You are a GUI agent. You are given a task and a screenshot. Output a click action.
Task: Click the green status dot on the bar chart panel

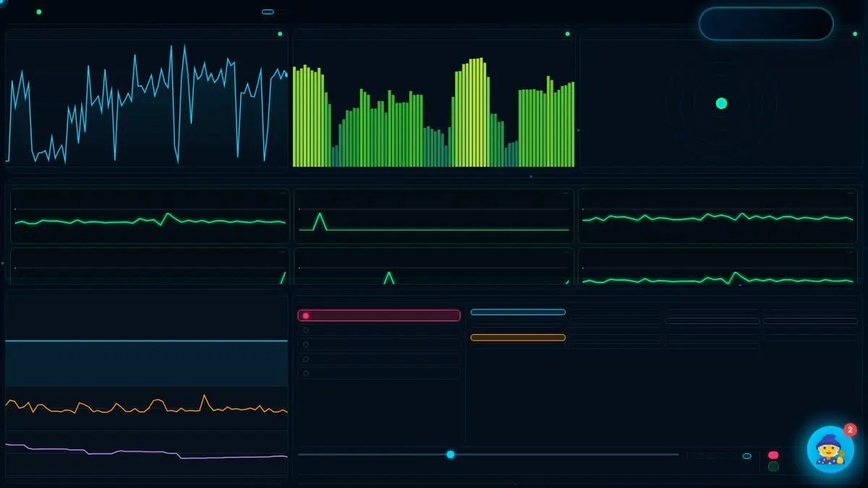click(566, 33)
